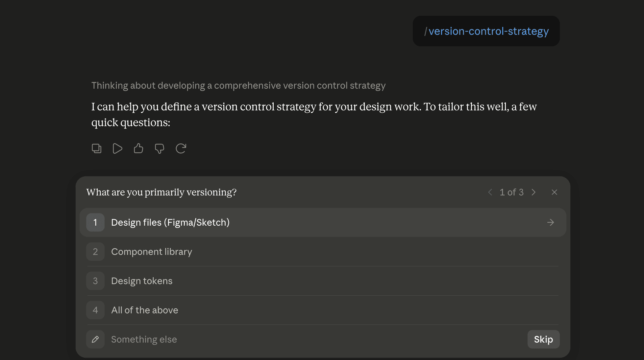The image size is (644, 360).
Task: Give the response a thumbs down
Action: 160,148
